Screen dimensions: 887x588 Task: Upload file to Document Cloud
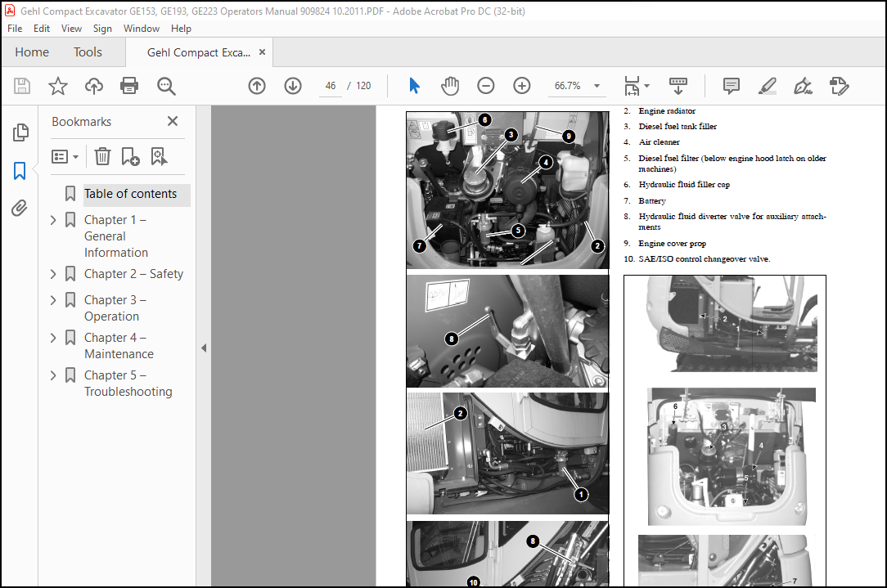coord(94,86)
